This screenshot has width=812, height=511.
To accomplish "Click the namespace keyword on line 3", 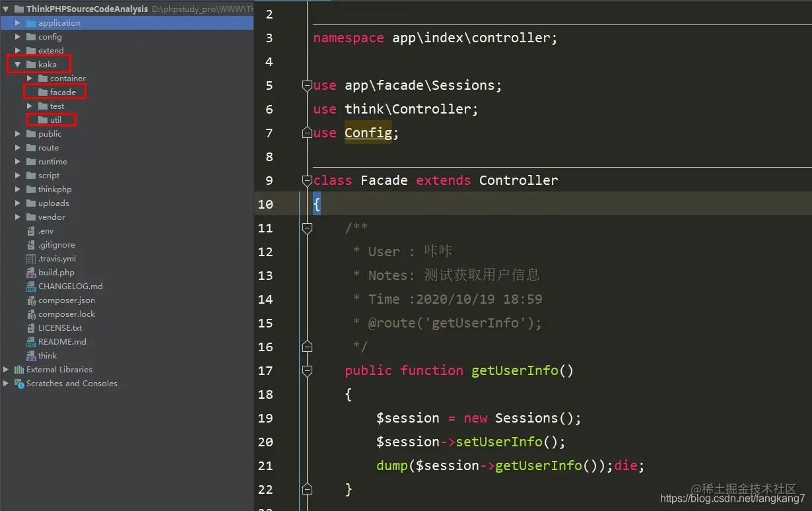I will point(349,38).
